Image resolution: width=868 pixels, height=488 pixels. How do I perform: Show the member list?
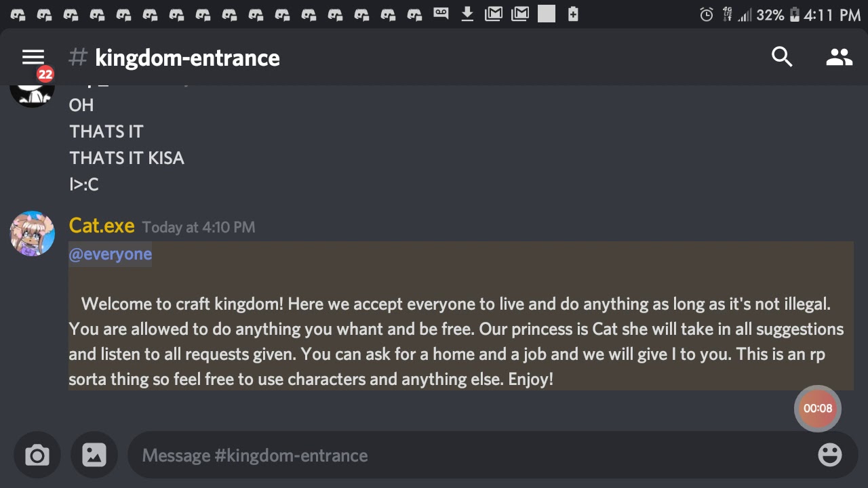click(839, 58)
